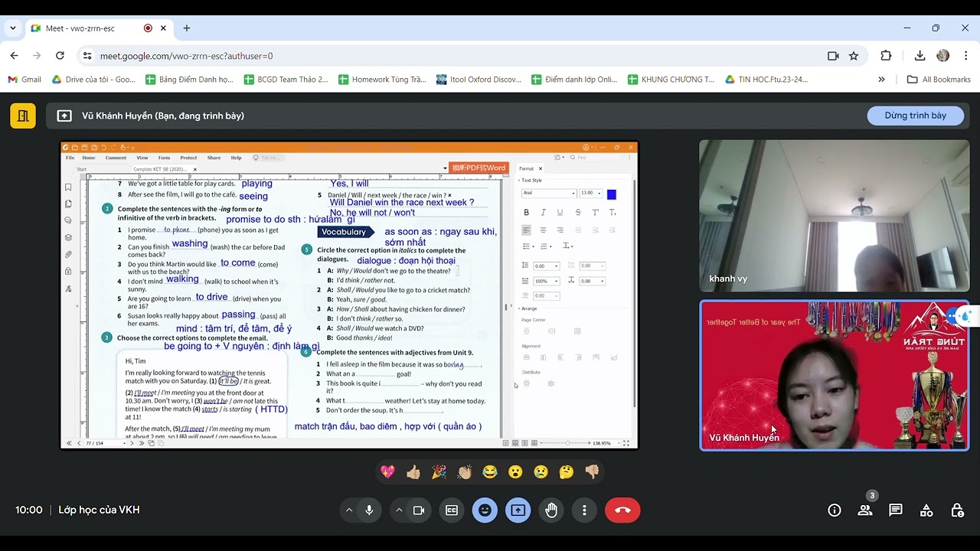Screen dimensions: 980x551
Task: Open Homework Tùng Trần bookmark
Action: 381,79
